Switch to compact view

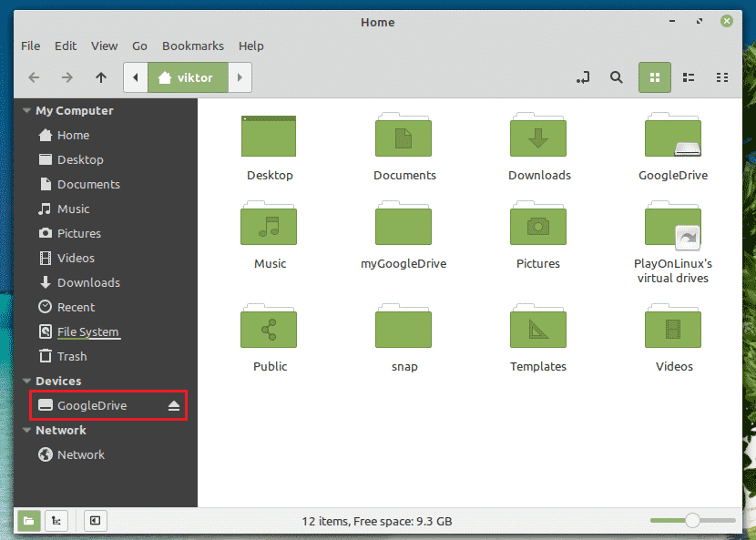(x=722, y=78)
